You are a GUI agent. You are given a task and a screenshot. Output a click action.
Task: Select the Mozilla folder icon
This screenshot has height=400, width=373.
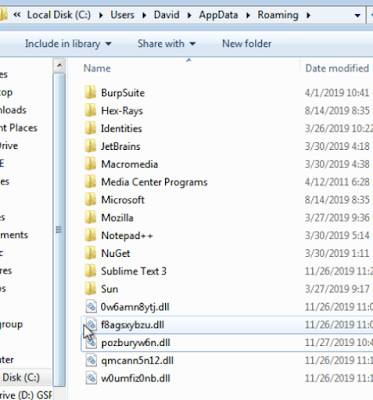pos(90,217)
